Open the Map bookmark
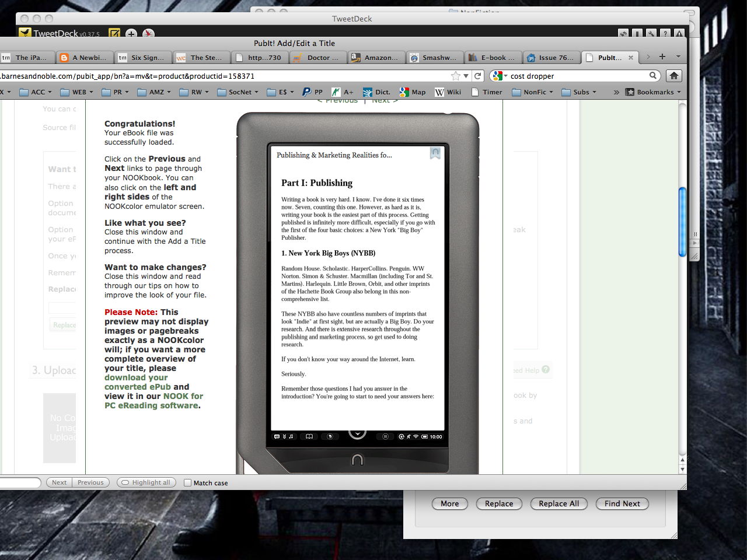Screen dimensions: 747x560 click(413, 92)
